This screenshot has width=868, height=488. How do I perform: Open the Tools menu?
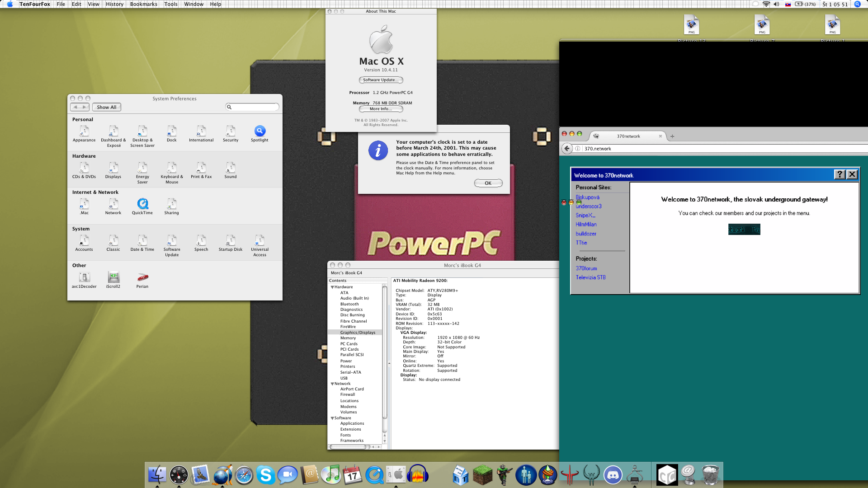(x=171, y=4)
